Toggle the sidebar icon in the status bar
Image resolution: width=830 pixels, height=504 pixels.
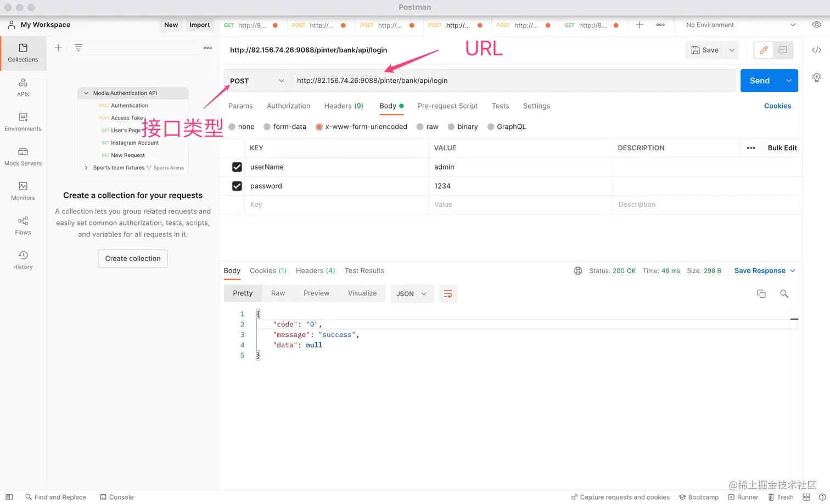[x=9, y=497]
